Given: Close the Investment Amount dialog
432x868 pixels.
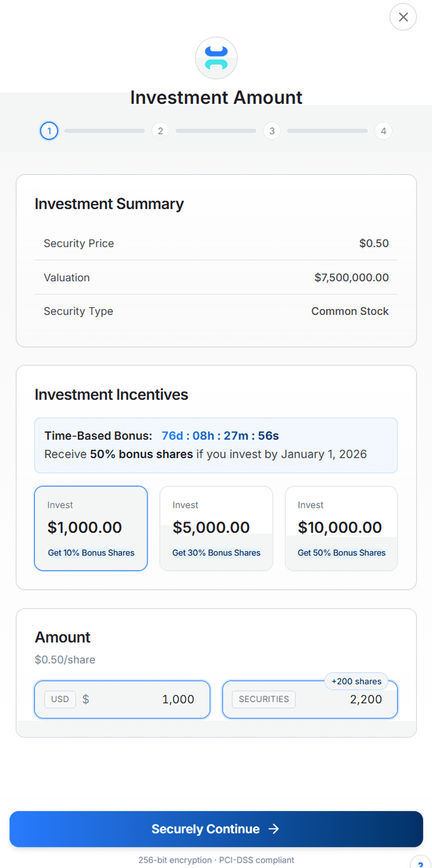Looking at the screenshot, I should point(403,17).
